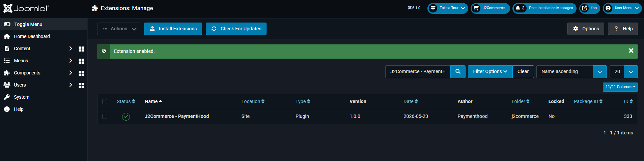Expand the Content menu
The height and width of the screenshot is (161, 644).
point(22,49)
